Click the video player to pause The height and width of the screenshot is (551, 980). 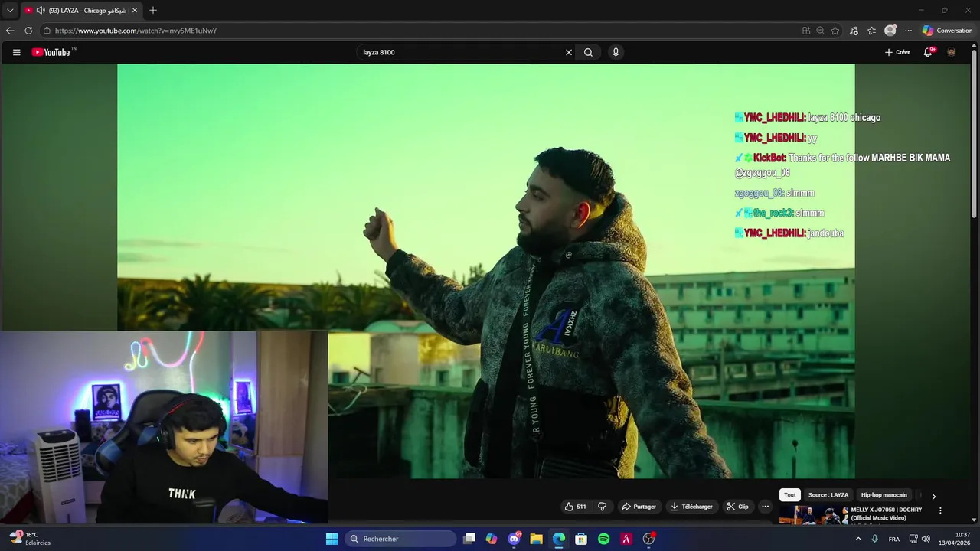pos(485,271)
